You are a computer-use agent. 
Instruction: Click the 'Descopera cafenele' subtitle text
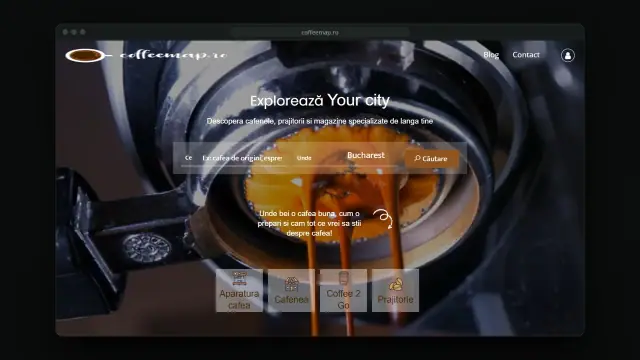click(x=320, y=121)
